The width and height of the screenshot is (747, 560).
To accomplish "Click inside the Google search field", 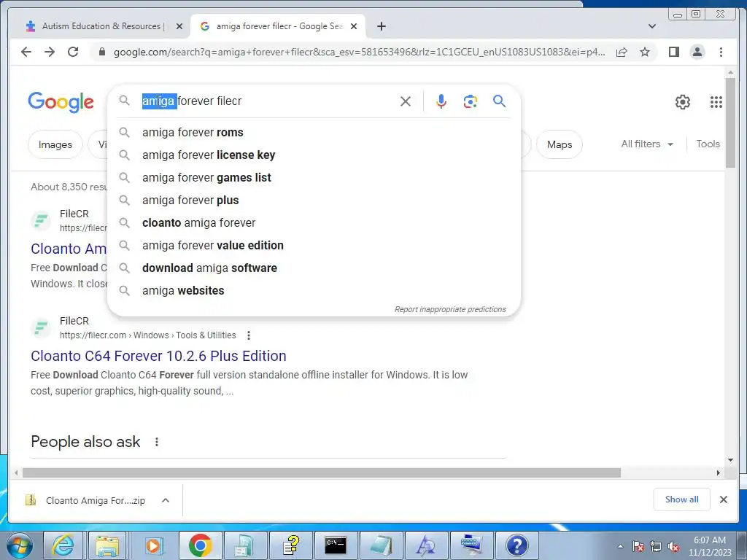I will tap(267, 101).
